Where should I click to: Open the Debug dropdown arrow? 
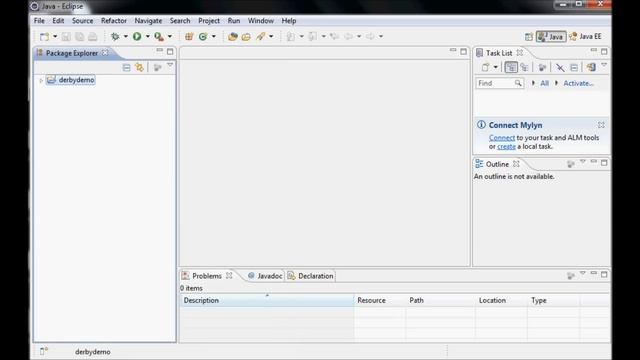[x=126, y=36]
